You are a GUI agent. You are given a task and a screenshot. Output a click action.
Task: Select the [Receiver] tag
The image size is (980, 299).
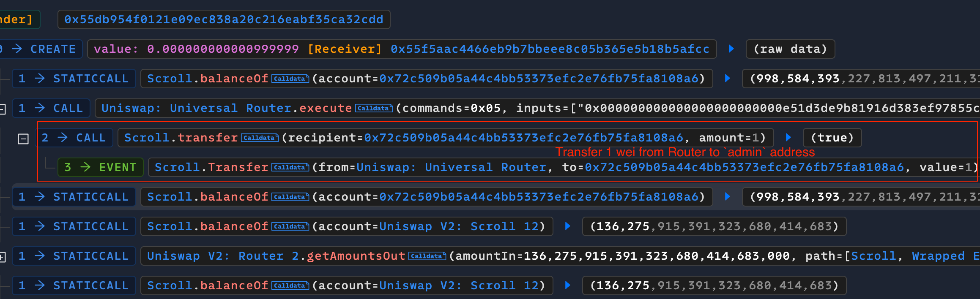point(345,49)
